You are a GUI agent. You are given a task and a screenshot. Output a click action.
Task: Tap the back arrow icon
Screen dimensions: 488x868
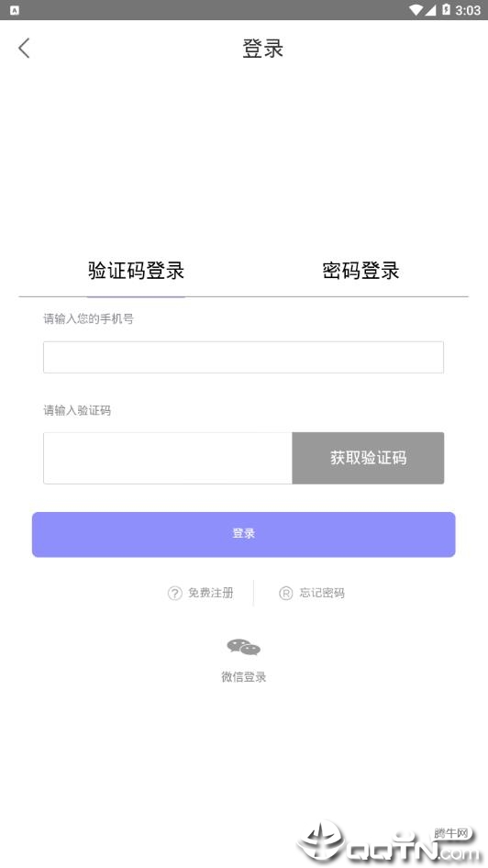[24, 48]
